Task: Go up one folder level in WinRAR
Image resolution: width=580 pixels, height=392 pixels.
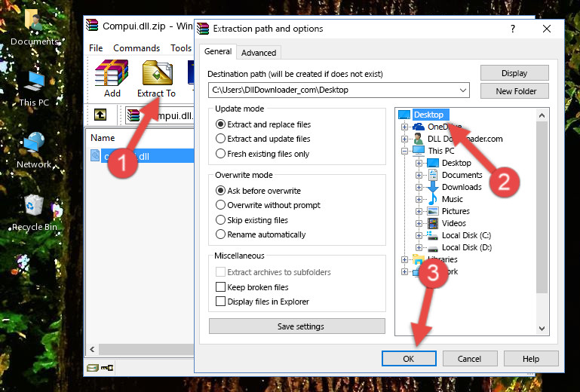Action: [x=100, y=115]
